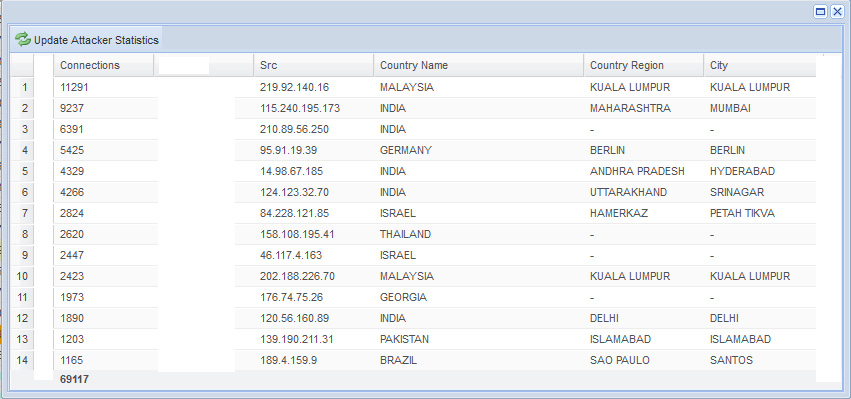The image size is (851, 399).
Task: Click GERMANY in the Country Name column
Action: (405, 150)
